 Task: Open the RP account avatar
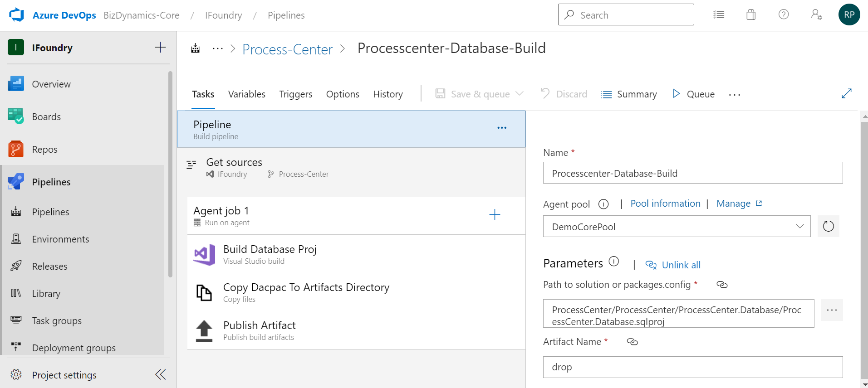[x=849, y=15]
